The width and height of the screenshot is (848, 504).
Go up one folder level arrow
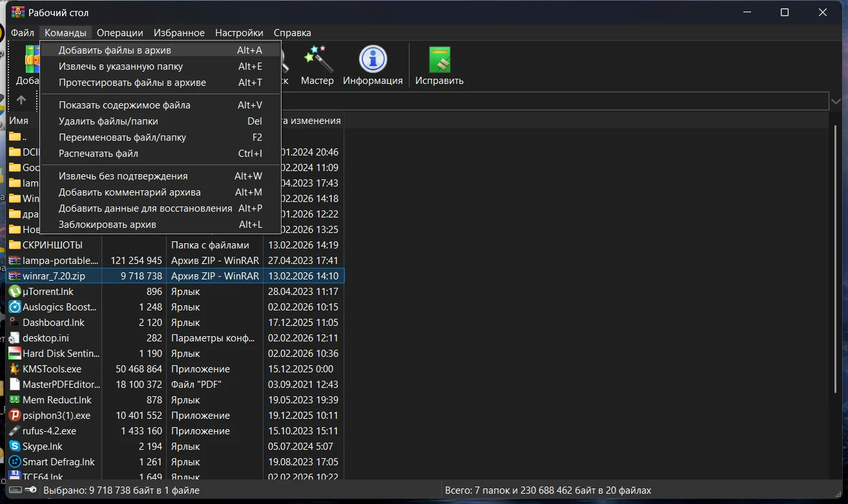[21, 100]
